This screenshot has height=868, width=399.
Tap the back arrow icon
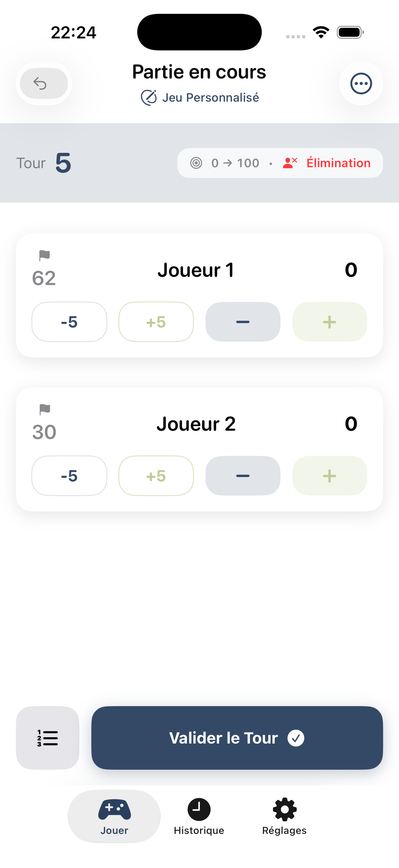[40, 83]
